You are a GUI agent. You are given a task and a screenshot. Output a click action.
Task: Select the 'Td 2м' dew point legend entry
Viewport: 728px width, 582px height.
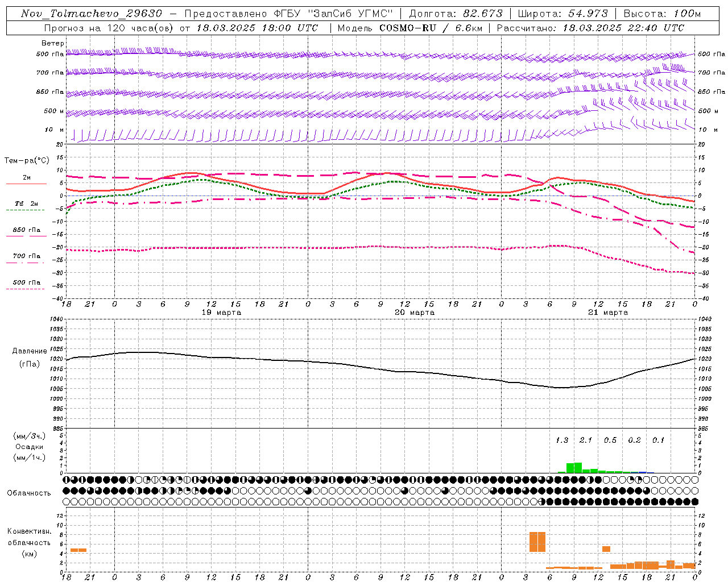(26, 203)
